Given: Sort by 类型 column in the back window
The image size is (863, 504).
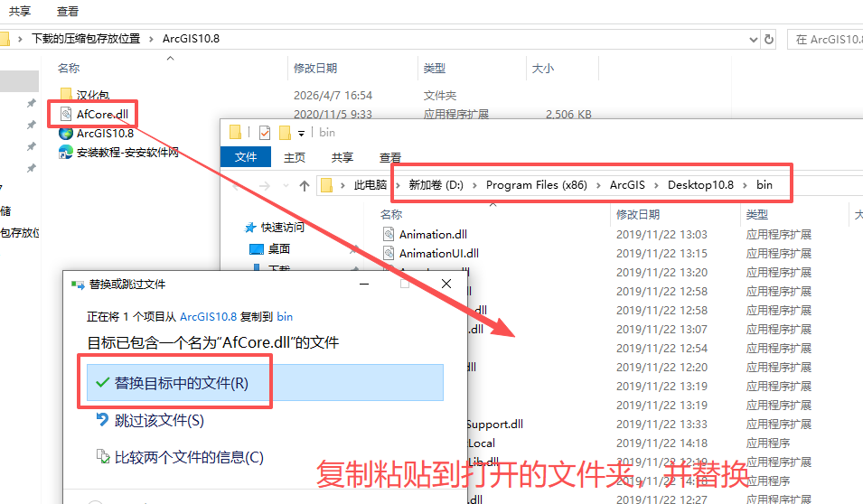Looking at the screenshot, I should (x=435, y=69).
